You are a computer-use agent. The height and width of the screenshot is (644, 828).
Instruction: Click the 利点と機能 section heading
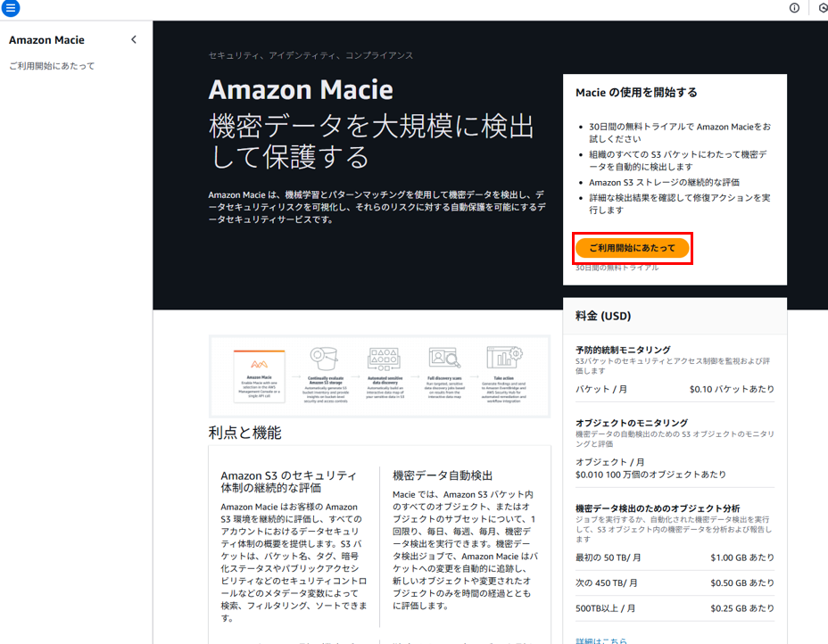click(245, 433)
